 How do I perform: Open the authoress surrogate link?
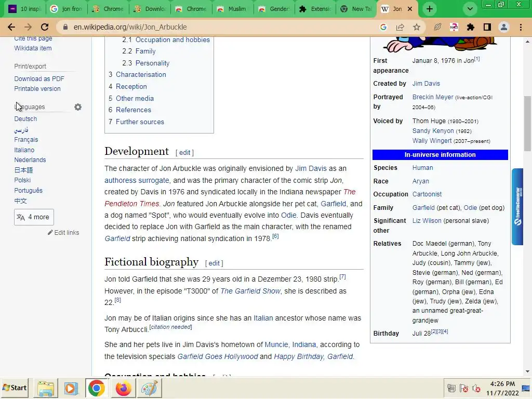137,180
